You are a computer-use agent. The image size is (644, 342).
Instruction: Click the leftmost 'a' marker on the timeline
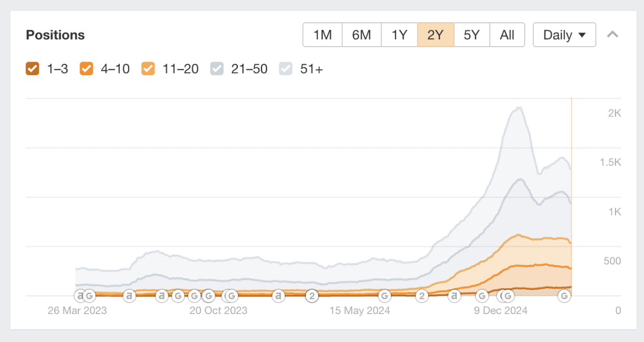[x=79, y=296]
